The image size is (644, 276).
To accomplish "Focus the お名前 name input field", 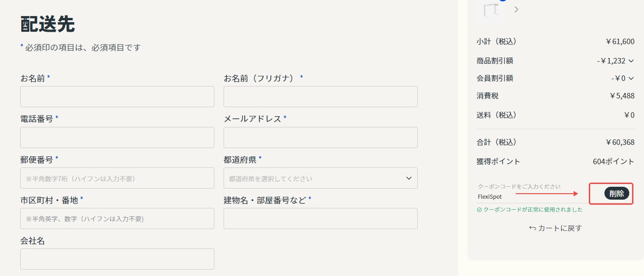I will pos(117,97).
